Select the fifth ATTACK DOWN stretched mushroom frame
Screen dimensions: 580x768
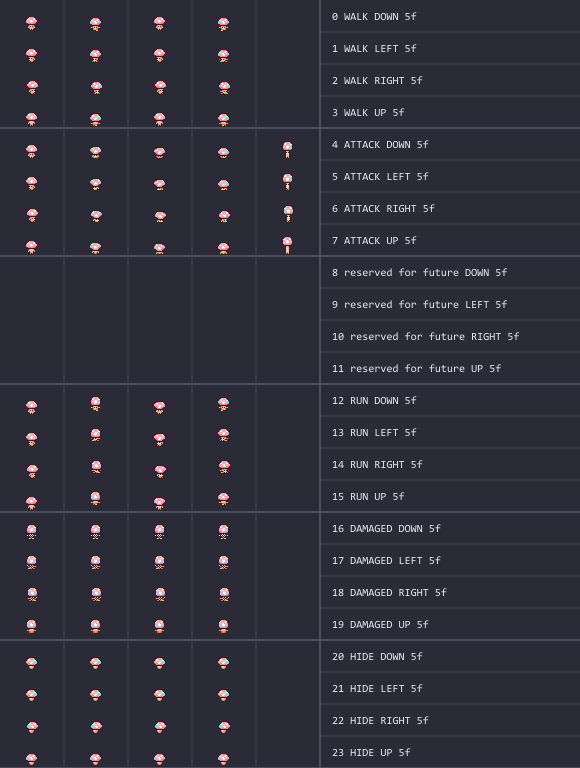[288, 149]
